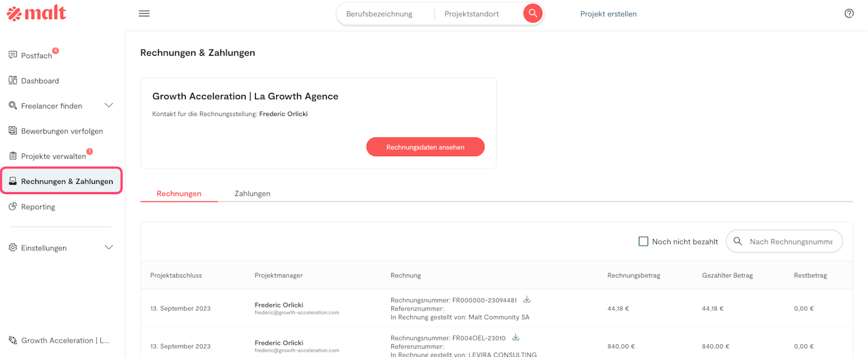This screenshot has width=868, height=357.
Task: Enable the Noch nicht bezahlt checkbox
Action: [x=644, y=241]
